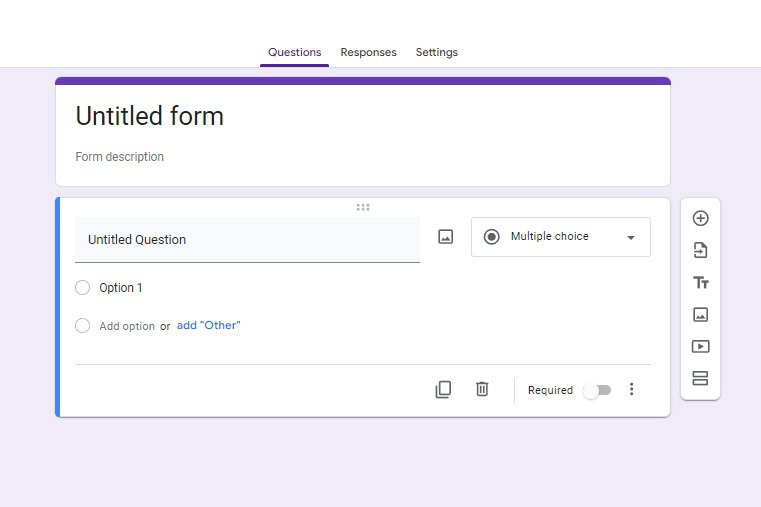This screenshot has width=761, height=507.
Task: Duplicate the question with the copy icon
Action: coord(443,390)
